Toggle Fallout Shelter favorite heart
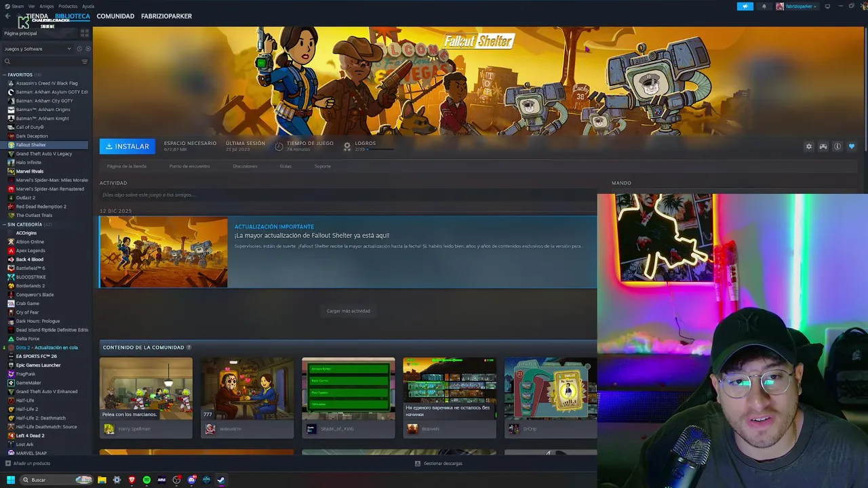868x488 pixels. click(852, 146)
